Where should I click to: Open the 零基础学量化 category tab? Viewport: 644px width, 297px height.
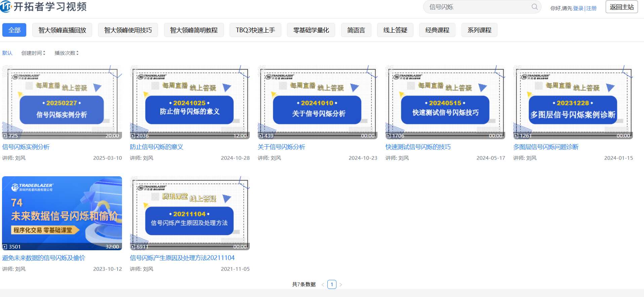311,30
